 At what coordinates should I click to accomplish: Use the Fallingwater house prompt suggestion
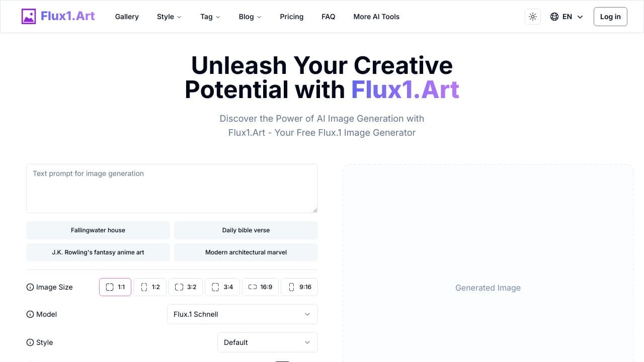[x=98, y=230]
